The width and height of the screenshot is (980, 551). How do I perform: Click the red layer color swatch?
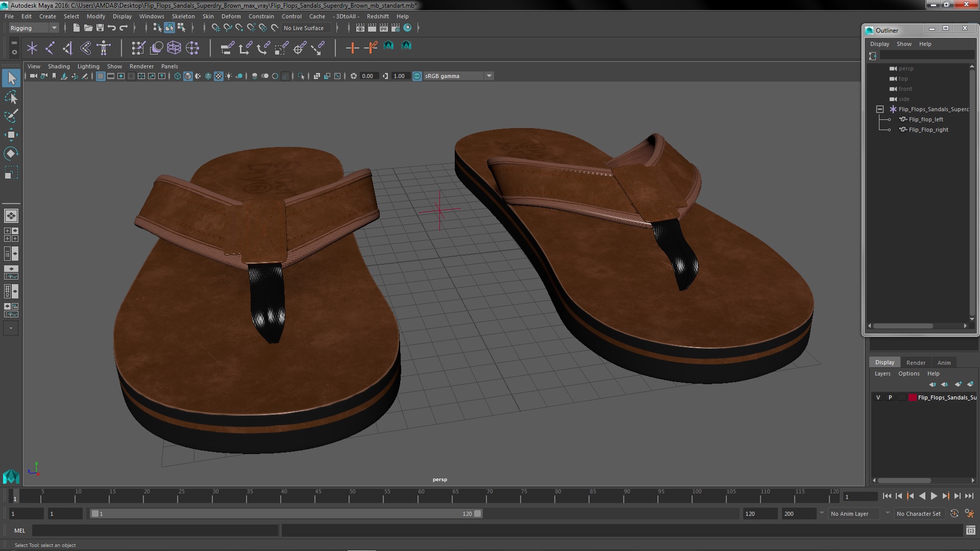point(912,397)
